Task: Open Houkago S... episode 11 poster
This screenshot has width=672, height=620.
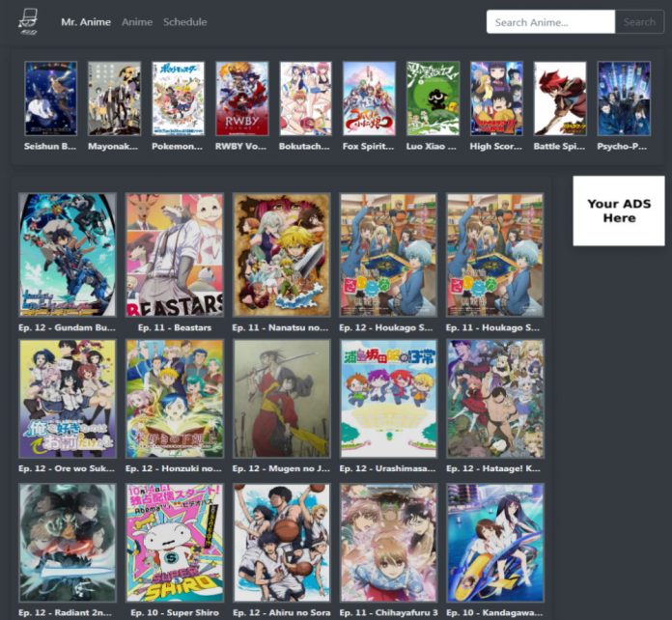Action: click(x=495, y=255)
